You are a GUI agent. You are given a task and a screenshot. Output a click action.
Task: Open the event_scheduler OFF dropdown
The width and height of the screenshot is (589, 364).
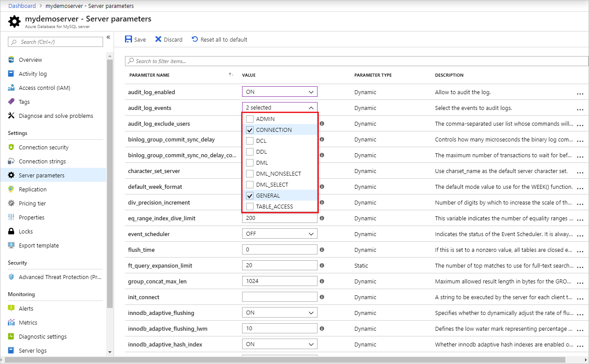pyautogui.click(x=279, y=233)
